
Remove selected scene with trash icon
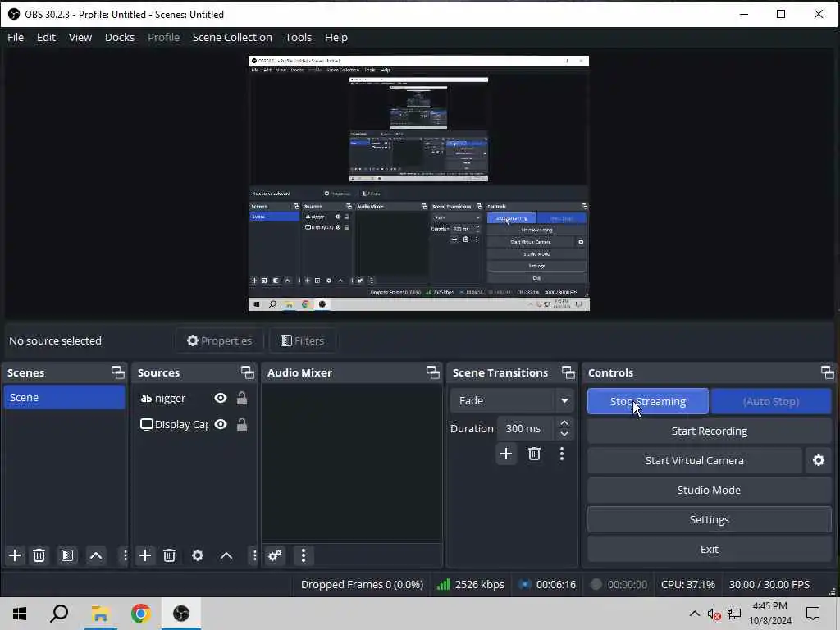click(x=39, y=555)
